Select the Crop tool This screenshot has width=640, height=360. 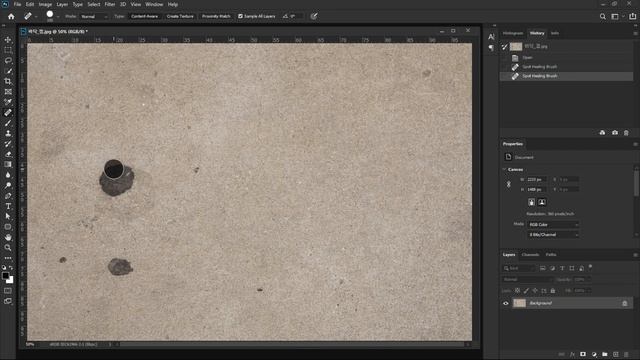[8, 81]
